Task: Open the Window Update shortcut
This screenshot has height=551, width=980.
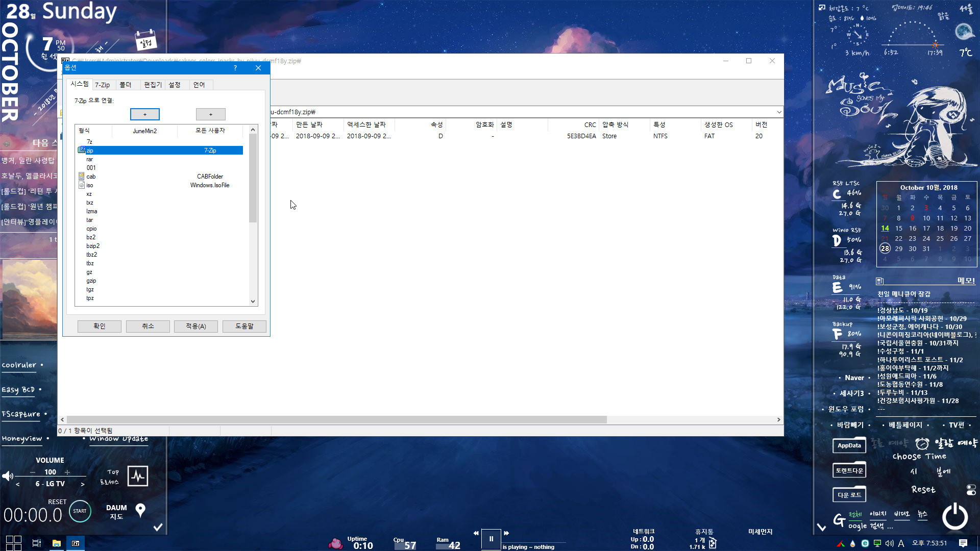Action: point(118,439)
